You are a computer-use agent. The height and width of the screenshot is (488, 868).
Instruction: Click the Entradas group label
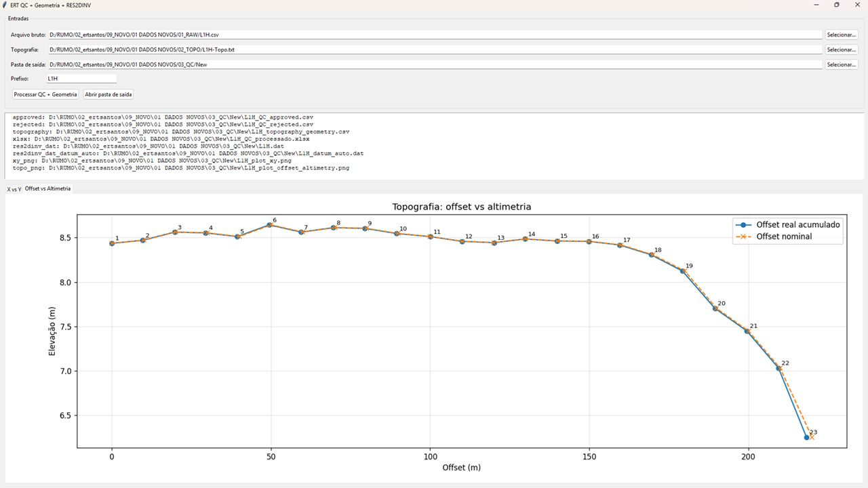(x=18, y=18)
